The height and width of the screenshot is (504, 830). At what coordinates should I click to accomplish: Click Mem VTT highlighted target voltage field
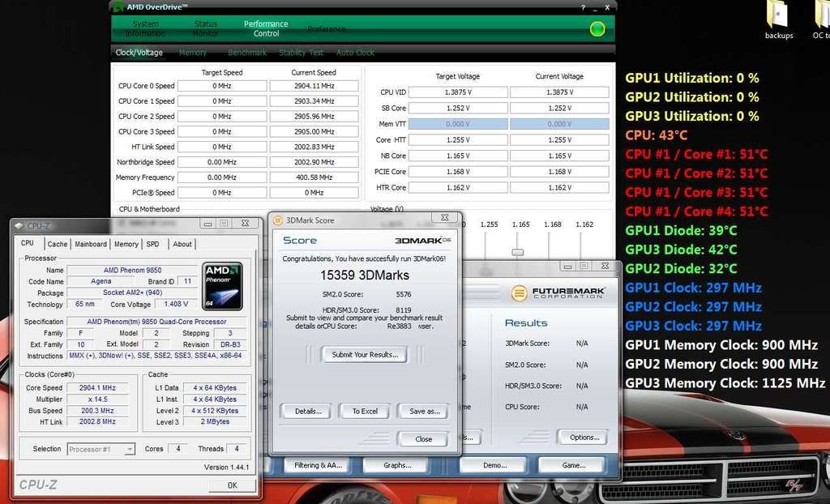pyautogui.click(x=458, y=124)
